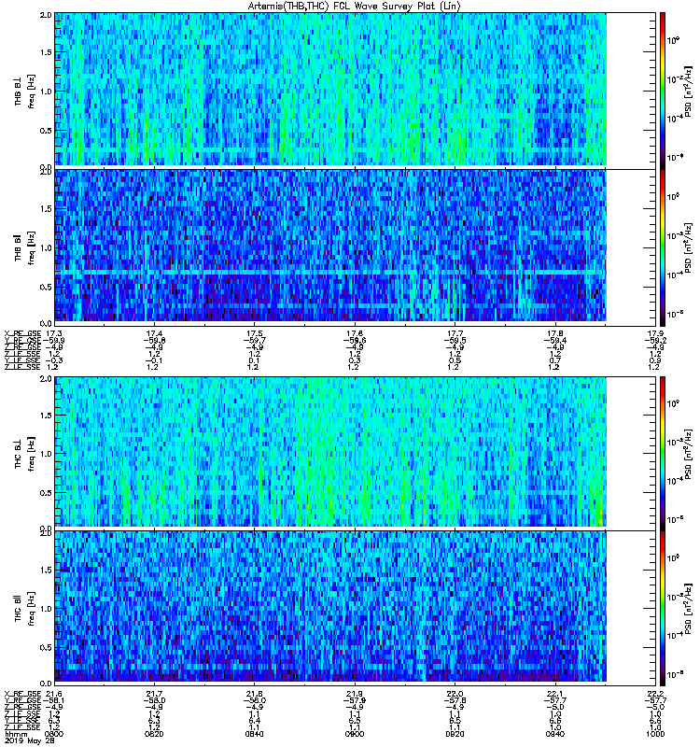Click the plot title 'Artemis(THB,THC) FGL Wave Survey Plot'
The width and height of the screenshot is (700, 747).
[x=355, y=6]
